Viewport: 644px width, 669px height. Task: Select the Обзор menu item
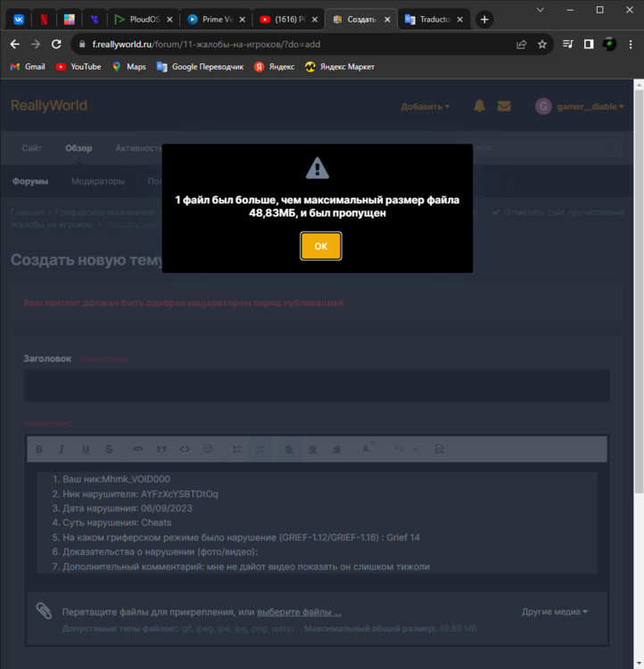coord(78,148)
